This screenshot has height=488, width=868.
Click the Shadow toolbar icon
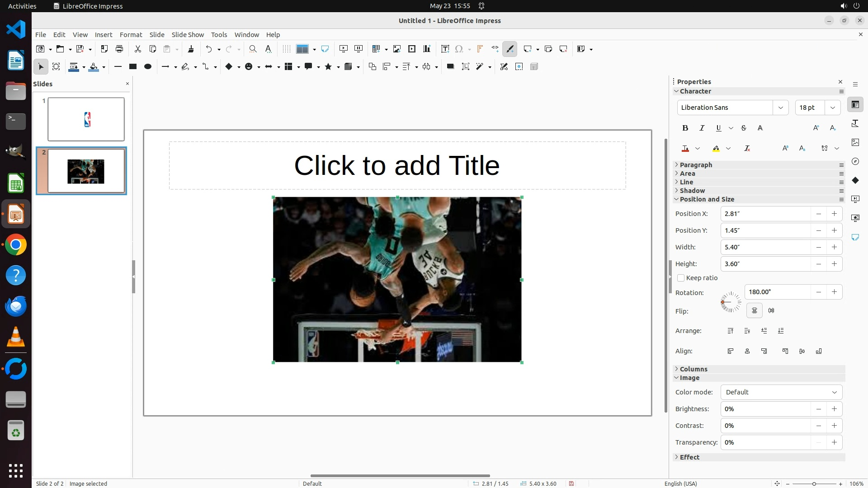(x=450, y=67)
